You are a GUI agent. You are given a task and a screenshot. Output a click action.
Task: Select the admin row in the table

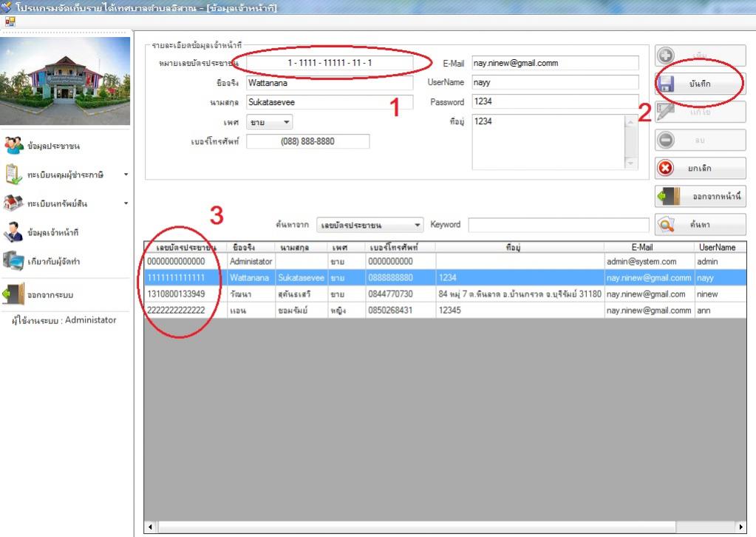click(x=370, y=262)
